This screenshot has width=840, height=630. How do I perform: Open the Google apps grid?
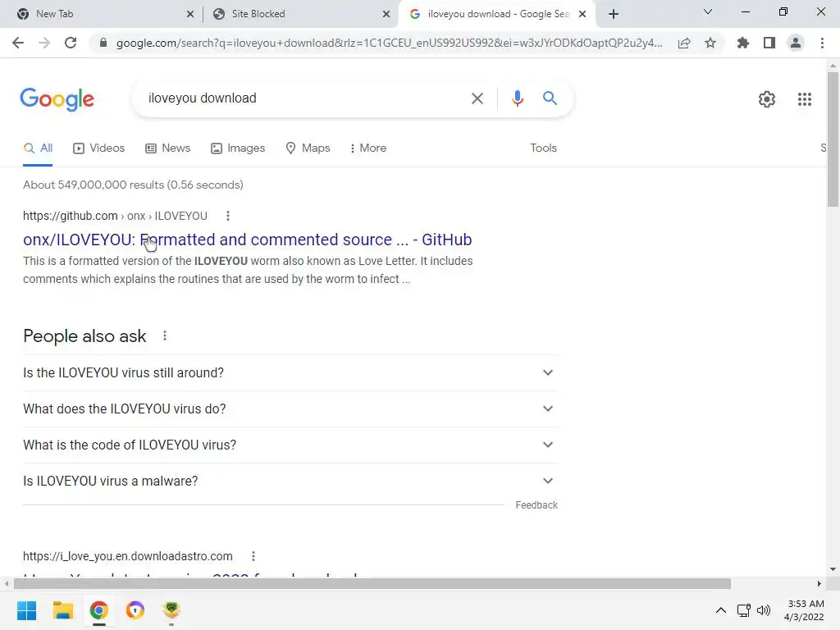click(x=804, y=99)
